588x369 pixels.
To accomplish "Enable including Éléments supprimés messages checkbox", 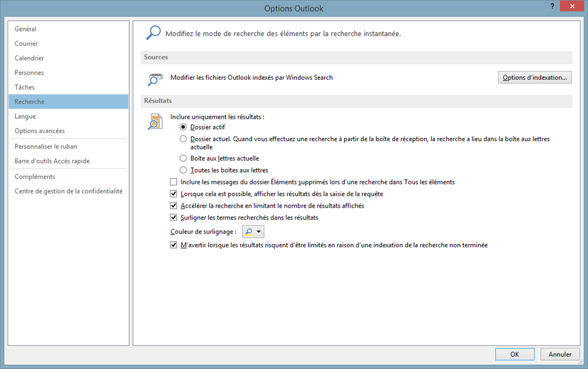I will coord(173,182).
